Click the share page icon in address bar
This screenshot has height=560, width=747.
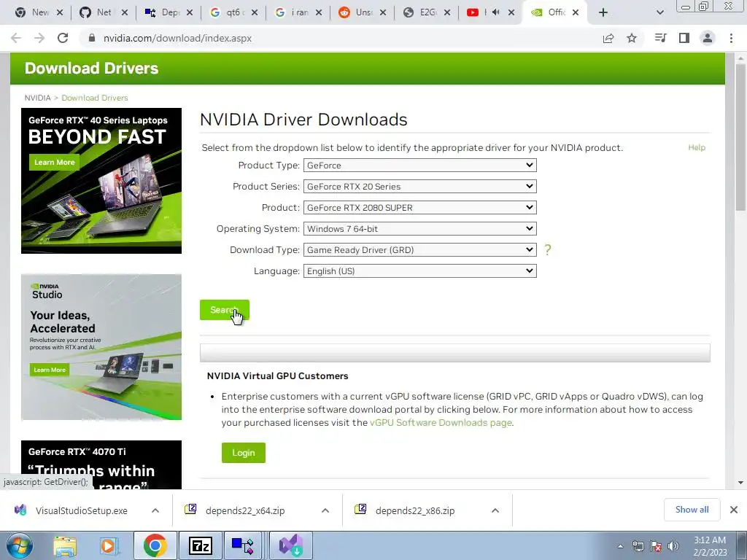click(x=608, y=38)
